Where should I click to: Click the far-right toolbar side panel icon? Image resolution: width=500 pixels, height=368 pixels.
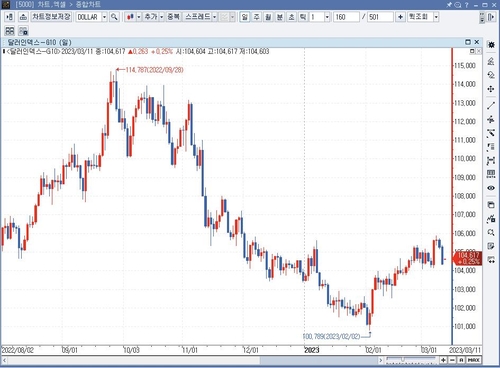[x=491, y=17]
